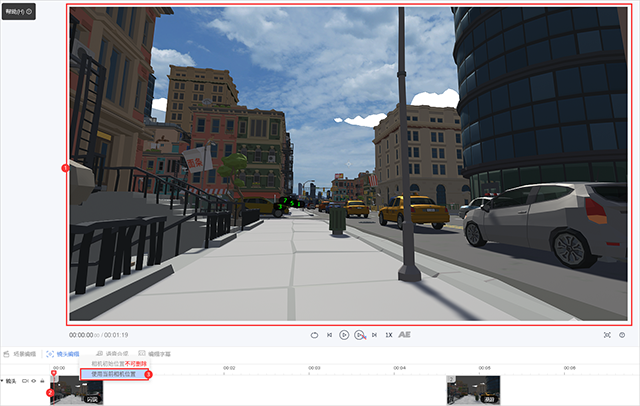Skip to the next keyframe
Screen dimensions: 640x406
374,335
